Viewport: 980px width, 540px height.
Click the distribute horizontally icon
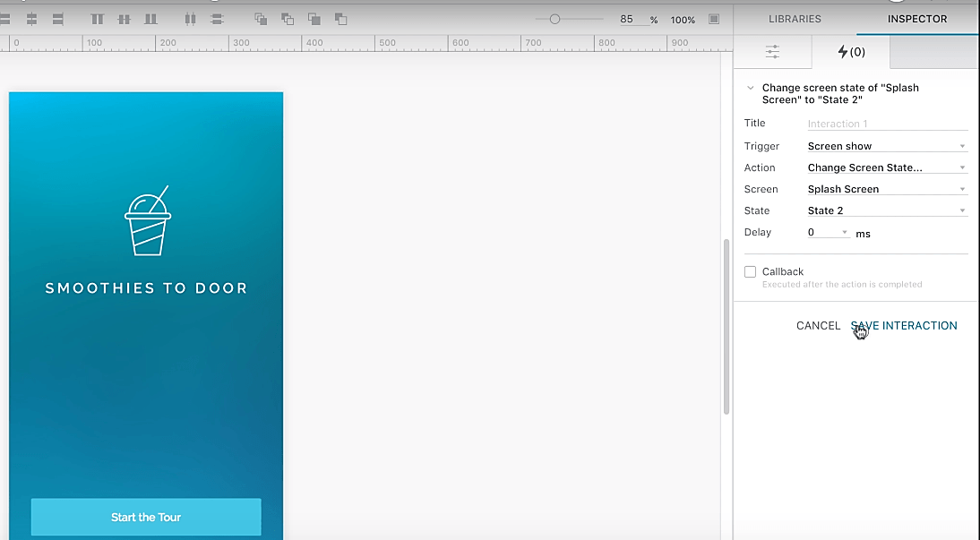(x=190, y=20)
